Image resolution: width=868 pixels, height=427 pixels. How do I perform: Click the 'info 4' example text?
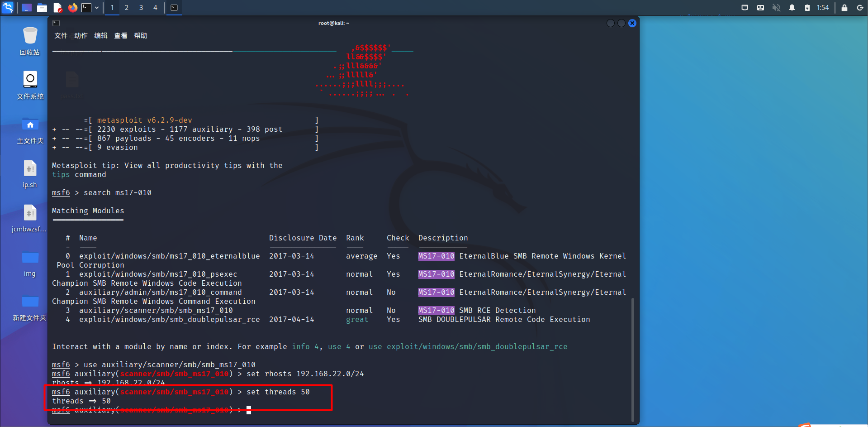click(305, 347)
